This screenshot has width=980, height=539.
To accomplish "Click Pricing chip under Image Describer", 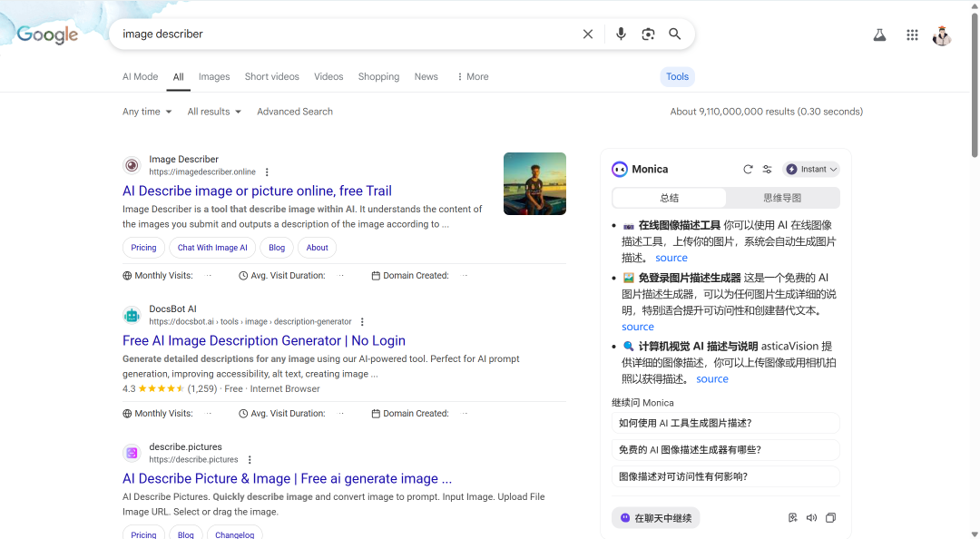I will coord(143,248).
